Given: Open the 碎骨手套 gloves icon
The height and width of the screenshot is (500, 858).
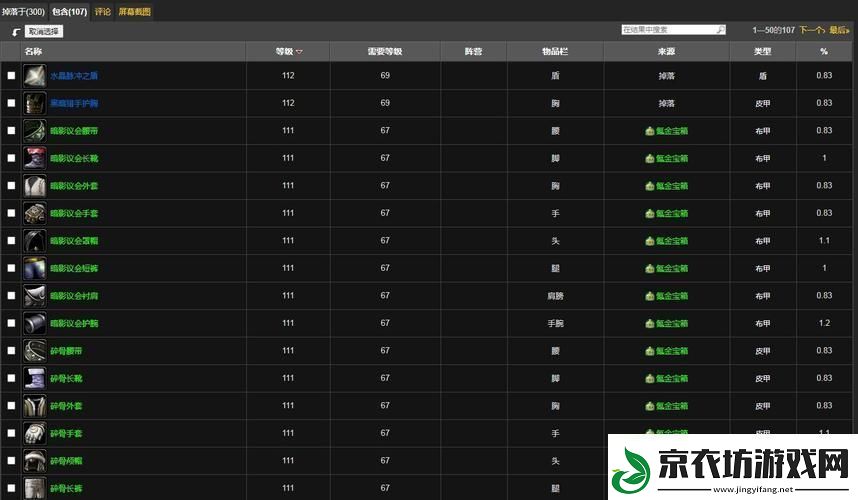Looking at the screenshot, I should [34, 433].
